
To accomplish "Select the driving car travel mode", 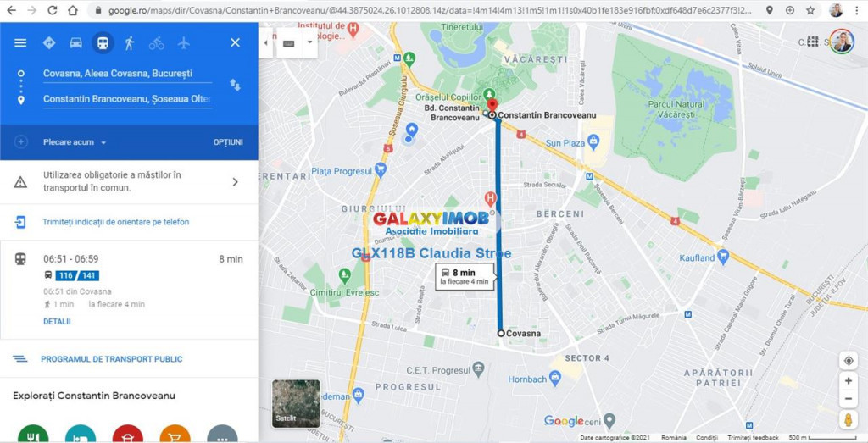I will [75, 42].
